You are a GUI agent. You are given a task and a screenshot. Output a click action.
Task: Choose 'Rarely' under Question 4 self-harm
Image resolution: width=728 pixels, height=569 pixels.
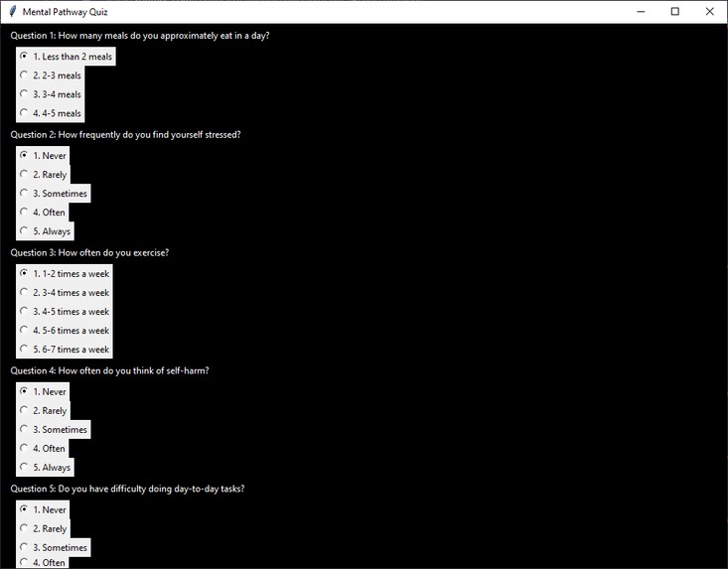click(43, 411)
